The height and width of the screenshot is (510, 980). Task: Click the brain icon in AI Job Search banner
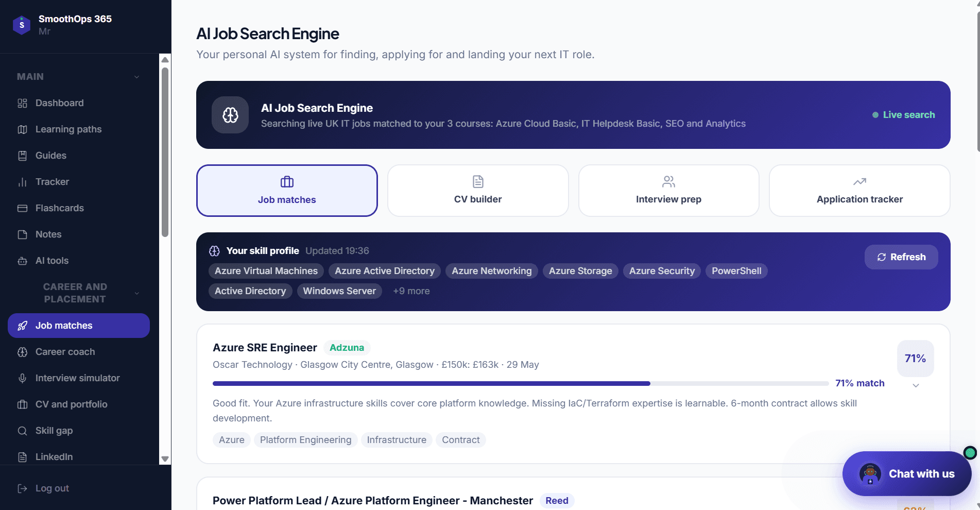pyautogui.click(x=230, y=115)
